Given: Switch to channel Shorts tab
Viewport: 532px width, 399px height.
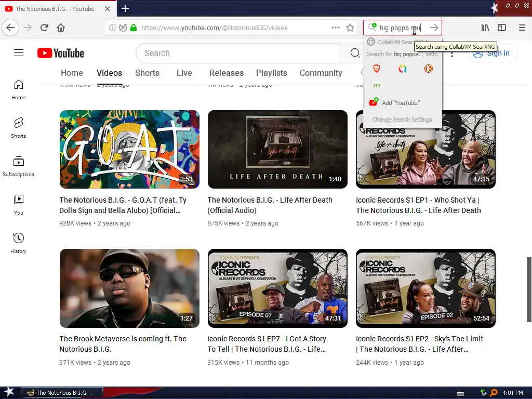Looking at the screenshot, I should pyautogui.click(x=147, y=73).
